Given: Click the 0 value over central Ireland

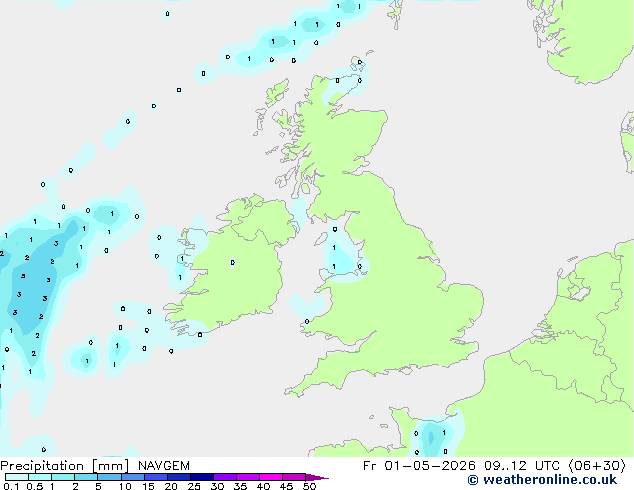Looking at the screenshot, I should [232, 263].
